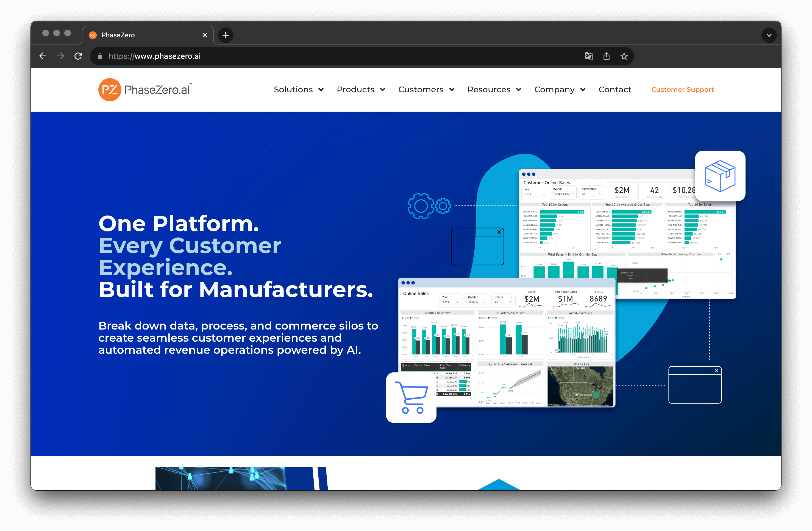Click the browser forward arrow
The image size is (812, 531).
tap(60, 56)
